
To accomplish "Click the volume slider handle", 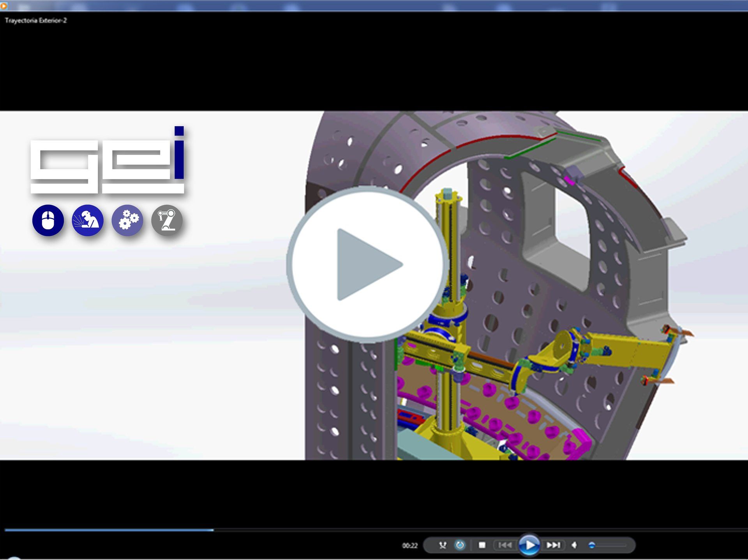I will (592, 545).
